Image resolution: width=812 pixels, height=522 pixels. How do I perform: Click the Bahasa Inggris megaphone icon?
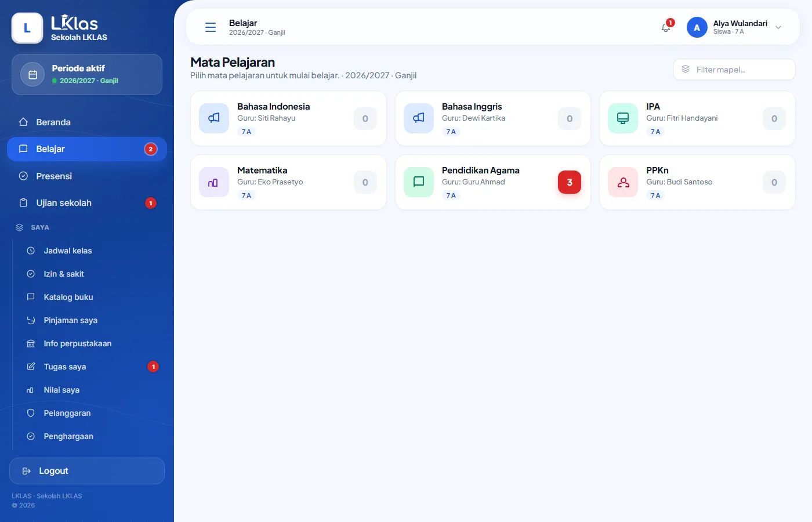click(419, 118)
